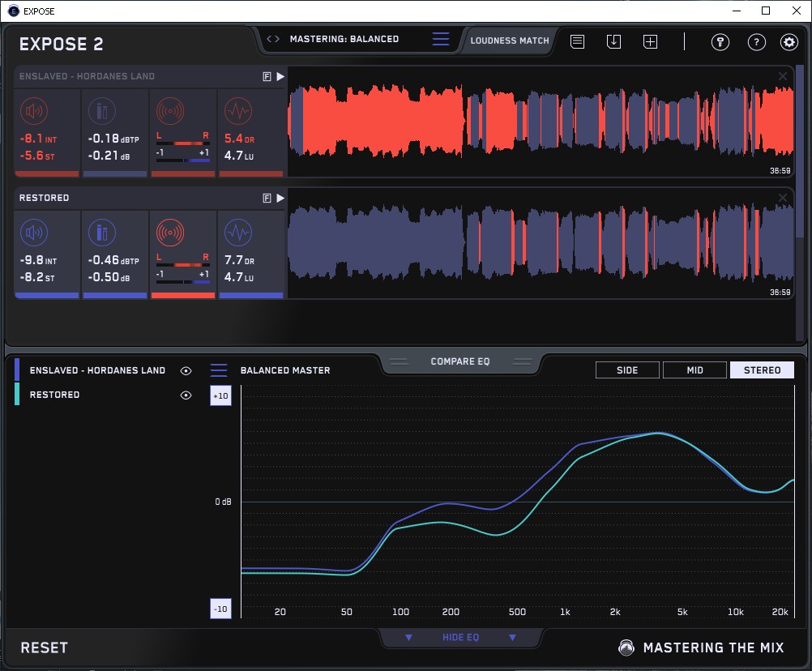The height and width of the screenshot is (671, 812).
Task: Click the Mastering The Mix logo
Action: 701,647
